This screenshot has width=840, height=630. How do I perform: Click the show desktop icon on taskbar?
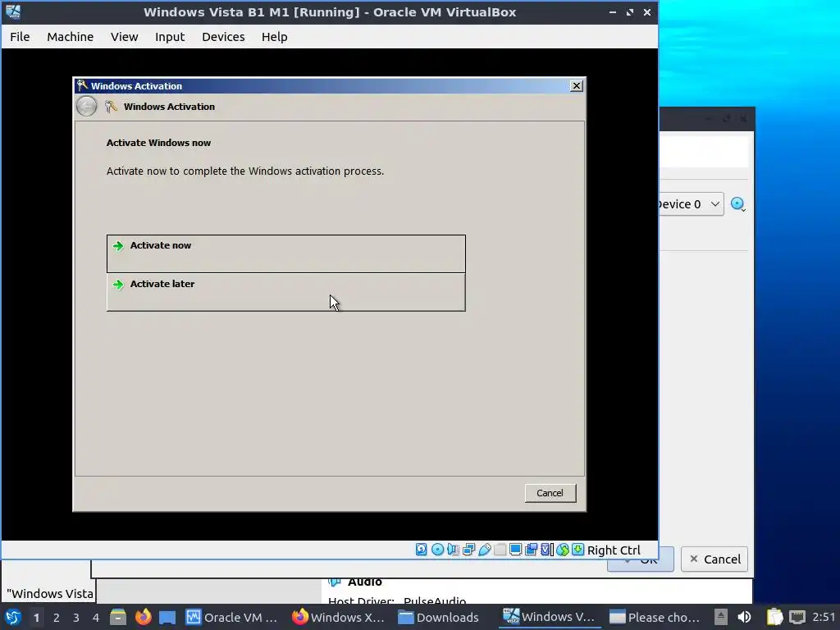(167, 617)
